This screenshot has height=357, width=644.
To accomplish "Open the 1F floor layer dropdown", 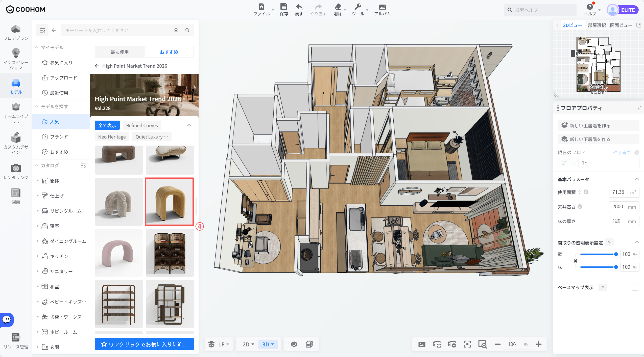I will point(219,344).
